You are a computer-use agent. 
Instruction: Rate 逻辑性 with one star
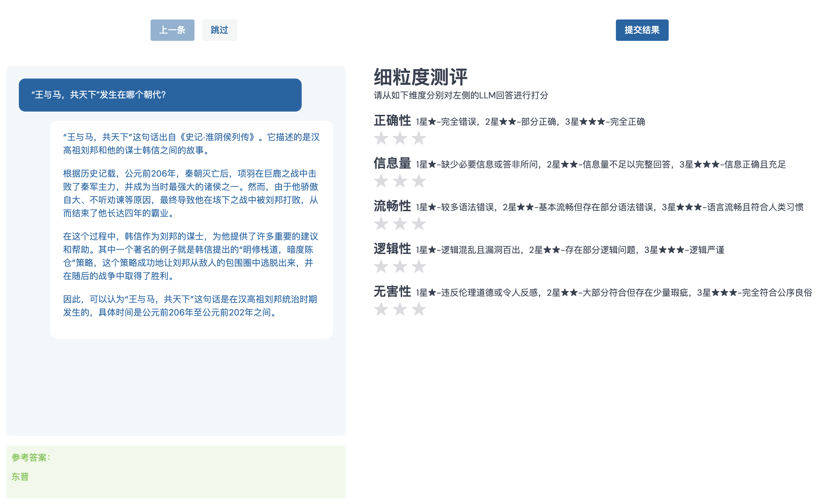381,266
